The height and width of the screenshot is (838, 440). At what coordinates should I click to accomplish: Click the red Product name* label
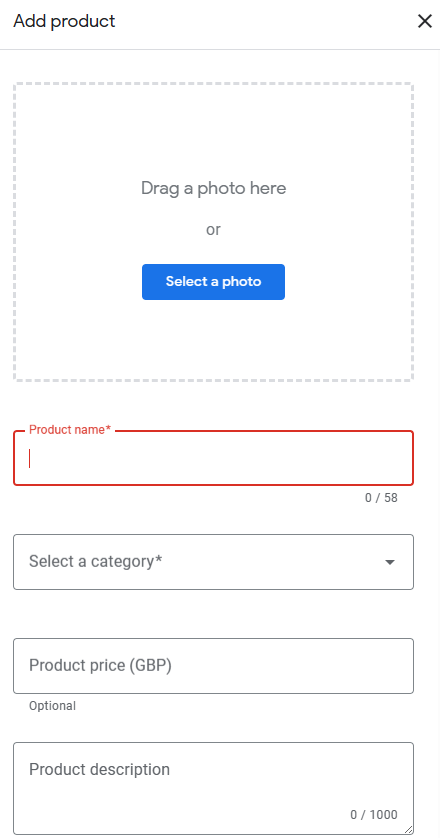click(70, 430)
